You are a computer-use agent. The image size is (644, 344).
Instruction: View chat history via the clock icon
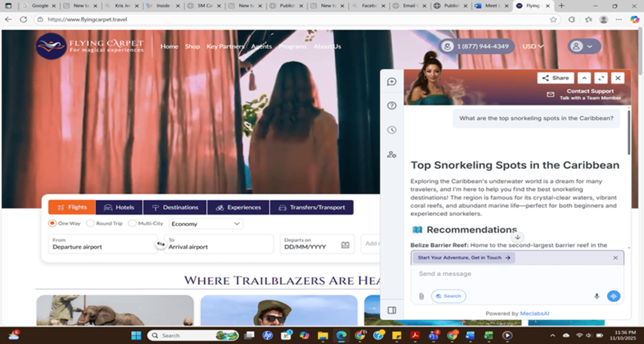(x=391, y=129)
